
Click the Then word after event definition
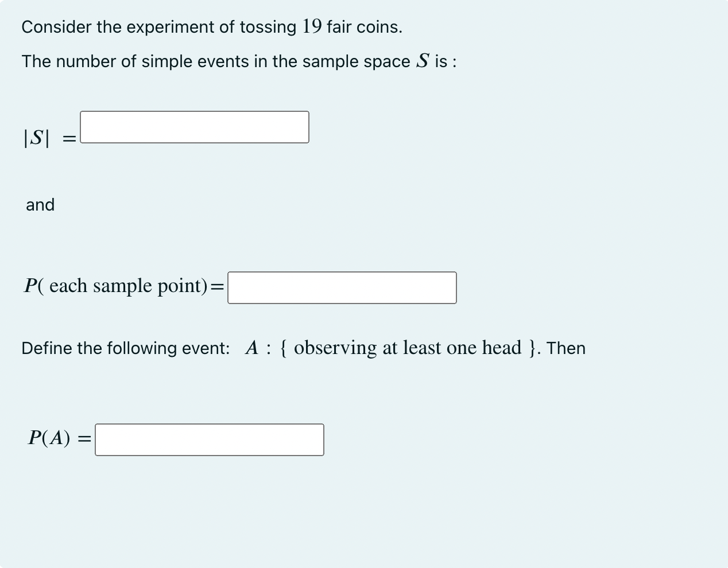(x=566, y=348)
